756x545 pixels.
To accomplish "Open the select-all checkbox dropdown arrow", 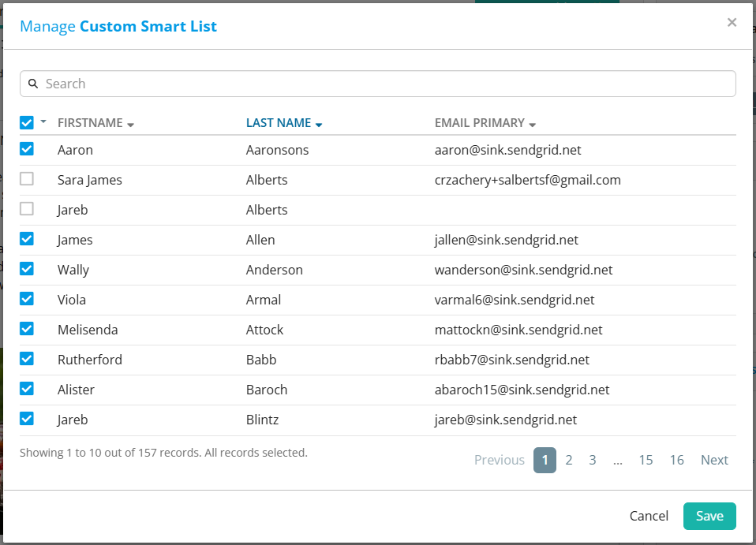I will click(x=43, y=122).
